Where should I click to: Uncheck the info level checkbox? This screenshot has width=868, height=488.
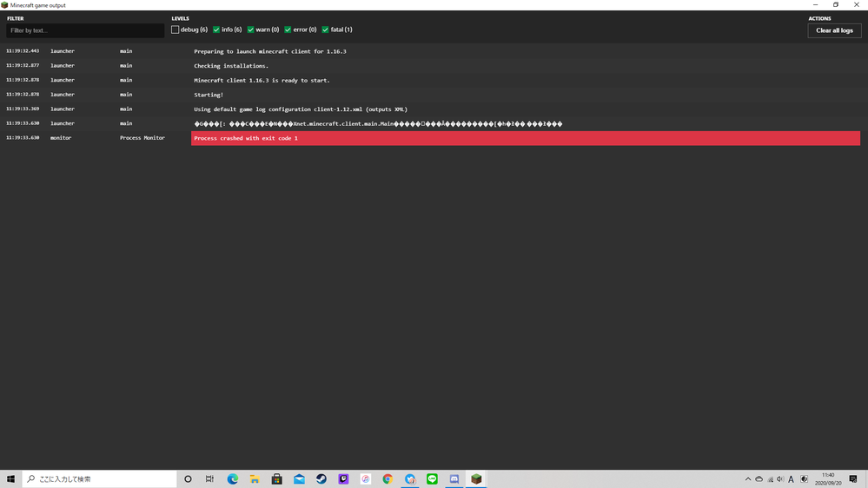(216, 30)
